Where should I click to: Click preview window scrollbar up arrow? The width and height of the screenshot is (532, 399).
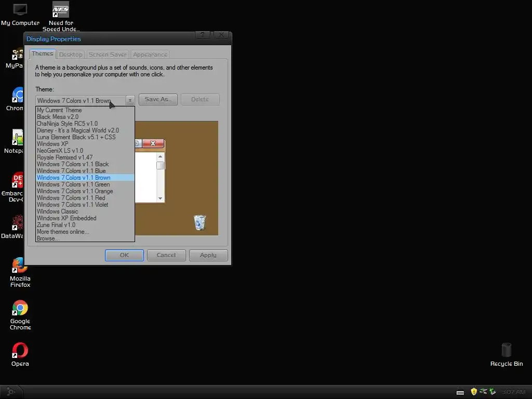click(x=160, y=156)
